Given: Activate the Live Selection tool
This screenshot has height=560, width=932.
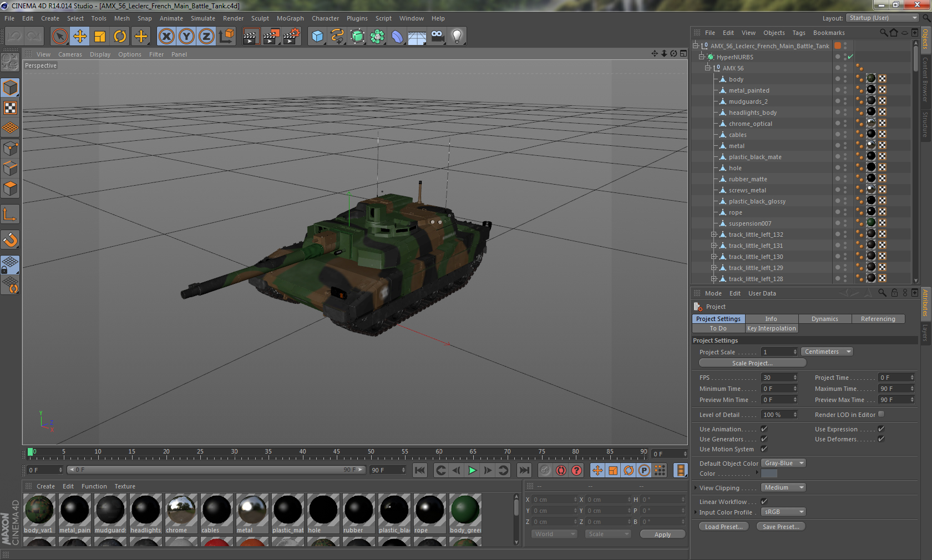Looking at the screenshot, I should [x=60, y=37].
